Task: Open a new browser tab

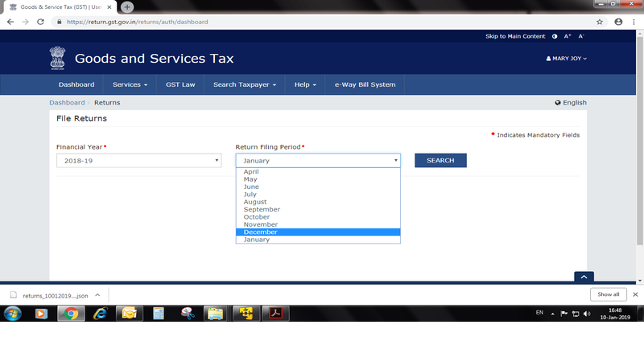Action: 127,7
